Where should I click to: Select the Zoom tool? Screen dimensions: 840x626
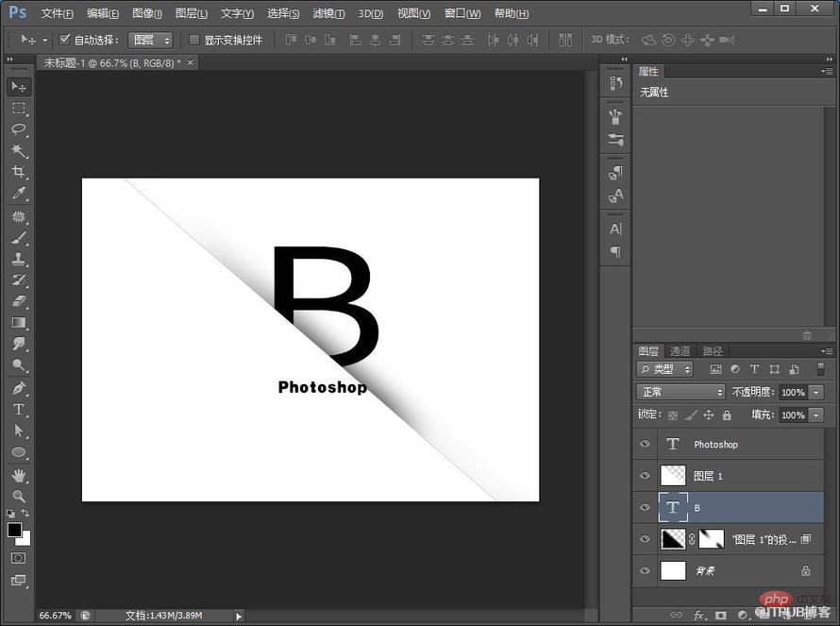pyautogui.click(x=18, y=496)
